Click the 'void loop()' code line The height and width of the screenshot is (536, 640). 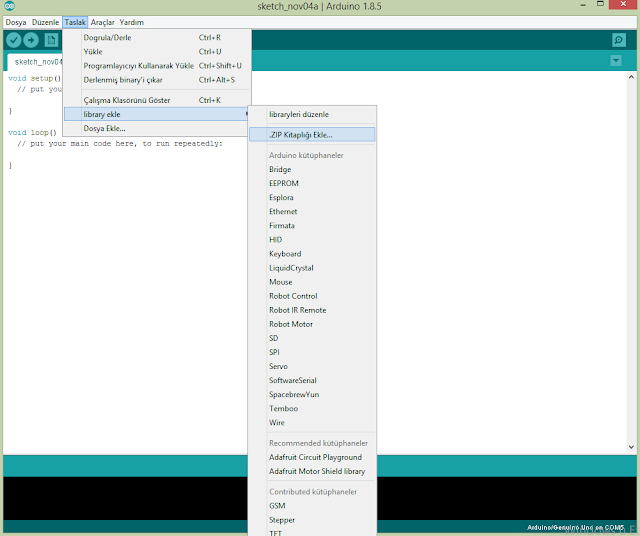pos(32,133)
